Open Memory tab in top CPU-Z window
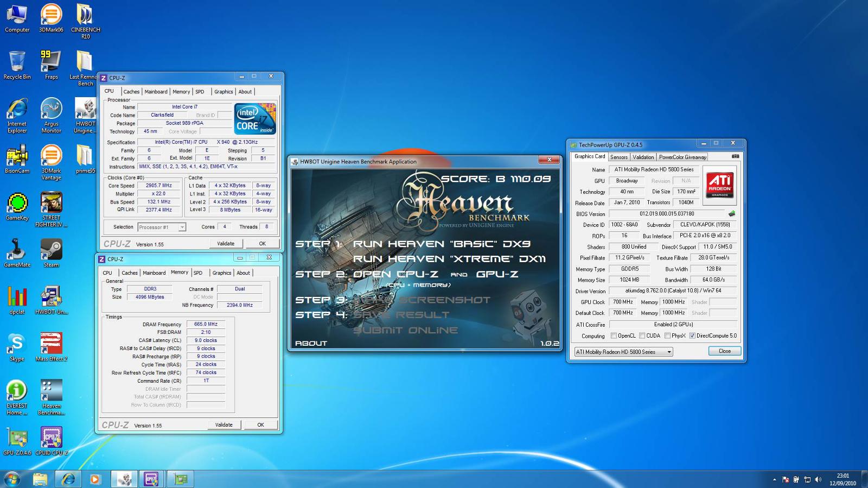 coord(181,92)
